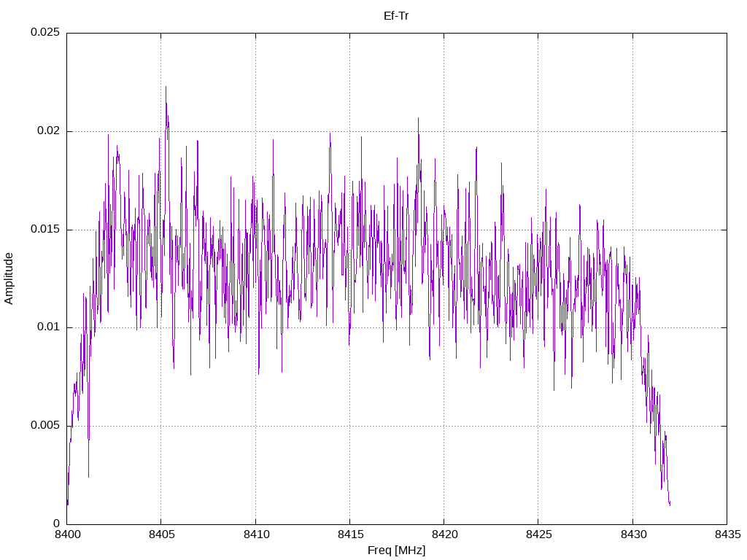Select the "Amplitude" y-axis label
The image size is (747, 560).
click(9, 279)
